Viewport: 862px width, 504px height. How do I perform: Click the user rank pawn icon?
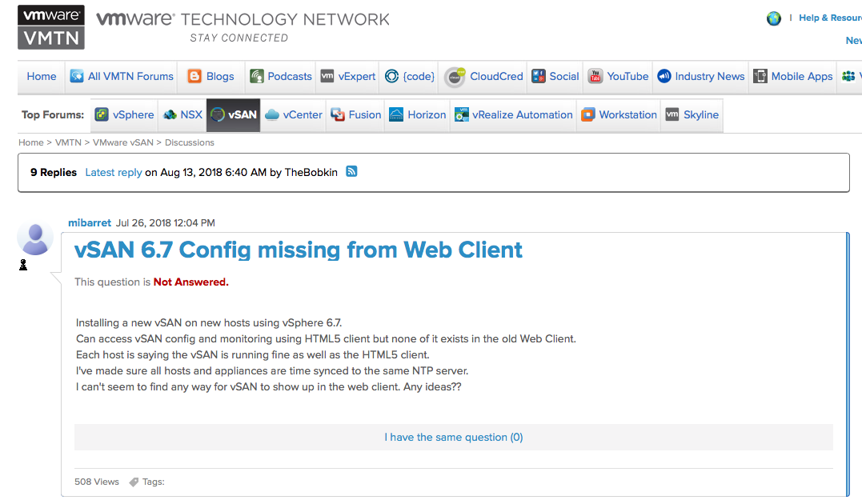[23, 265]
